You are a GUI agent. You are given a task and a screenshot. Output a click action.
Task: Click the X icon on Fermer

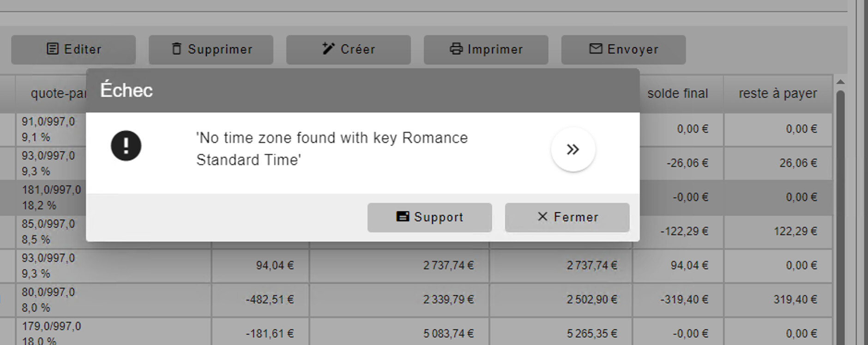pyautogui.click(x=542, y=217)
